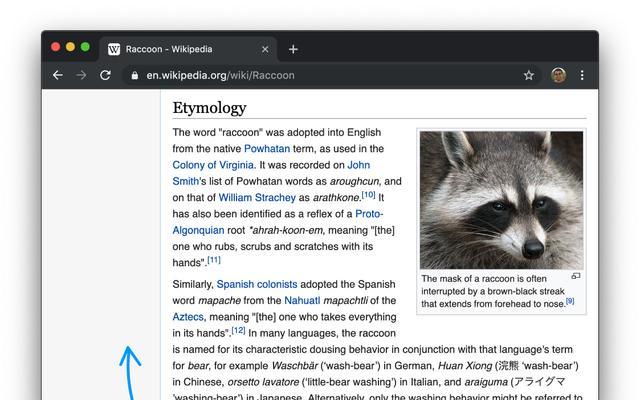Click the forward navigation arrow
The image size is (640, 400).
(81, 75)
